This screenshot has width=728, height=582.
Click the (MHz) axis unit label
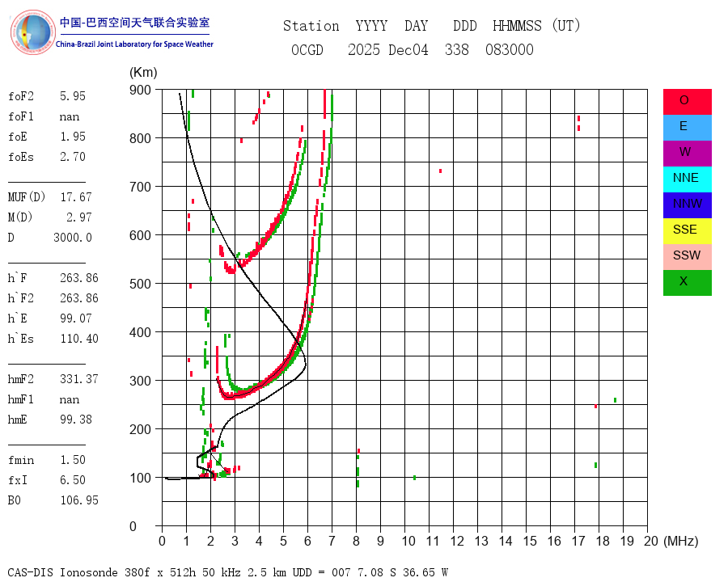pos(681,541)
